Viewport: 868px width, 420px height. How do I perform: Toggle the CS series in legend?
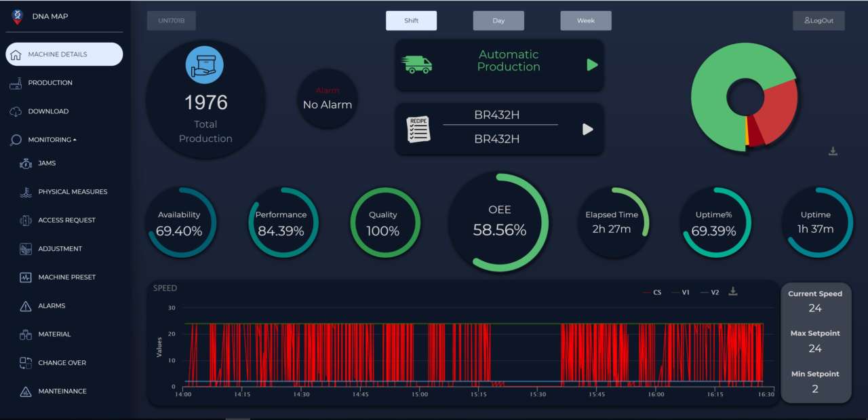(x=652, y=292)
